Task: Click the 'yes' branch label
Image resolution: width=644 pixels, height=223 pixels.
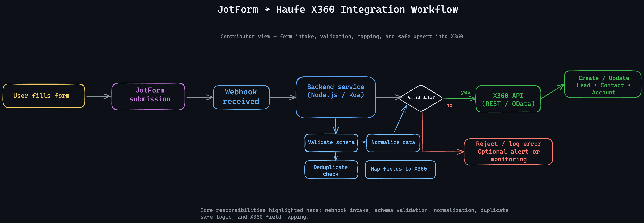Action: point(465,92)
